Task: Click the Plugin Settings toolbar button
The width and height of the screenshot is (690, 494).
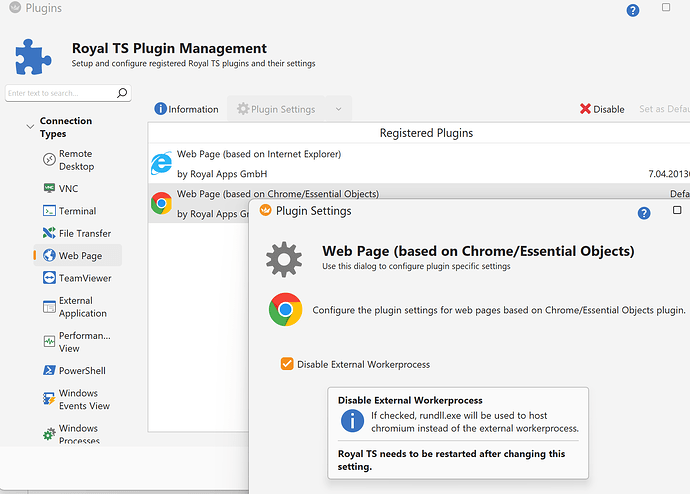Action: (276, 109)
